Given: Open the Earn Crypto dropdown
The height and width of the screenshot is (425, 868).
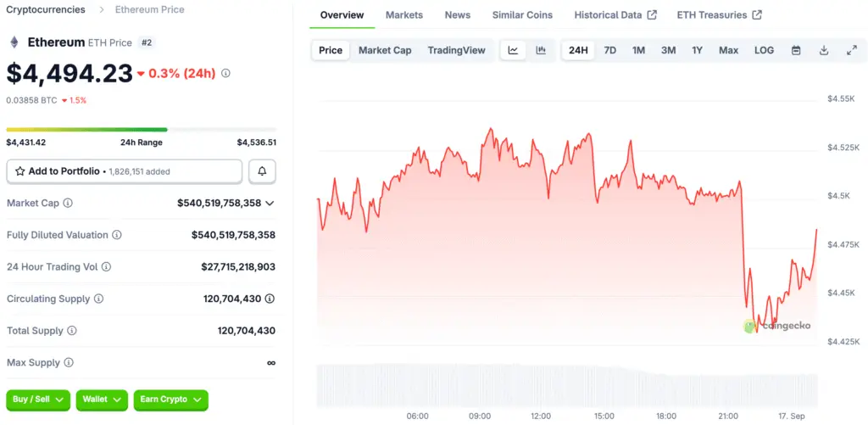Looking at the screenshot, I should coord(170,400).
